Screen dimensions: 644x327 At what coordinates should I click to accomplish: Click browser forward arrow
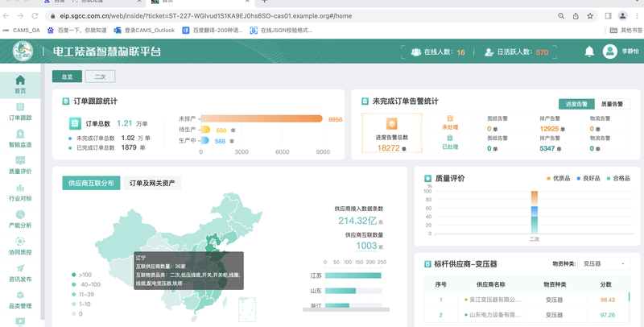tap(20, 16)
